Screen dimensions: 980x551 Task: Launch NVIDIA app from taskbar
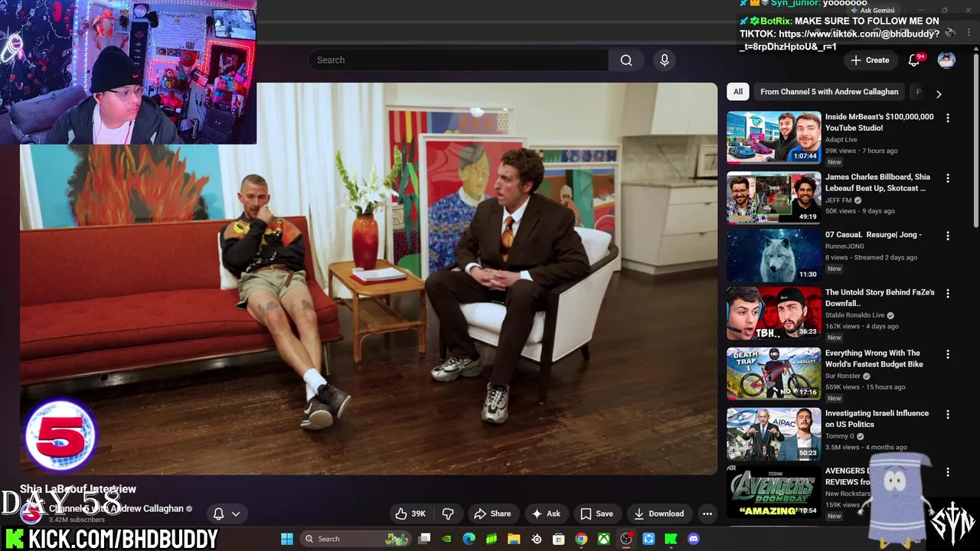point(446,539)
